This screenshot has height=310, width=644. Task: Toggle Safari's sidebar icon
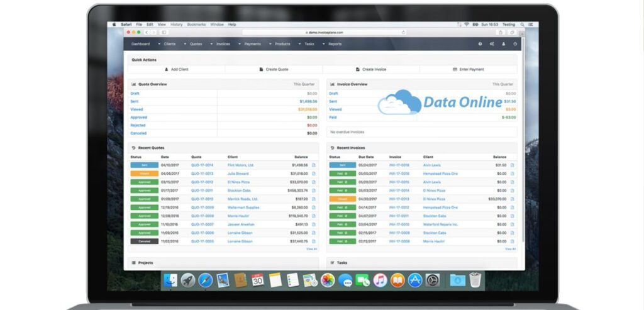pyautogui.click(x=164, y=33)
